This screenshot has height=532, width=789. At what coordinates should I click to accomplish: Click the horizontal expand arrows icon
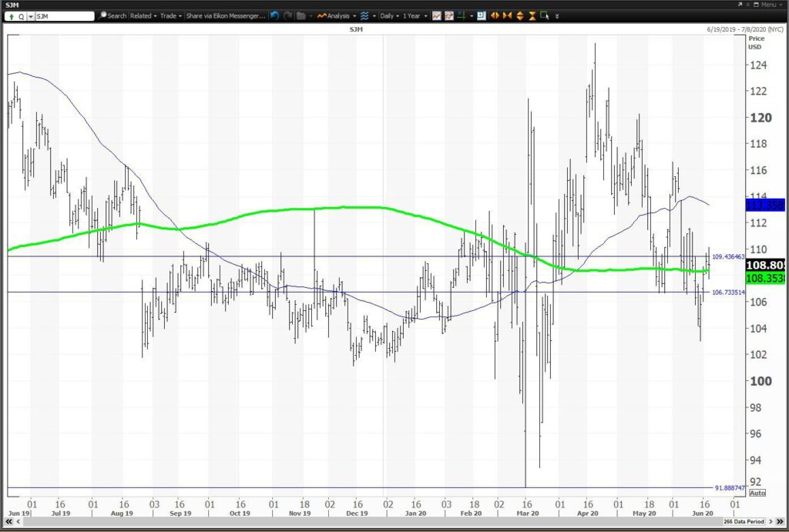(495, 16)
